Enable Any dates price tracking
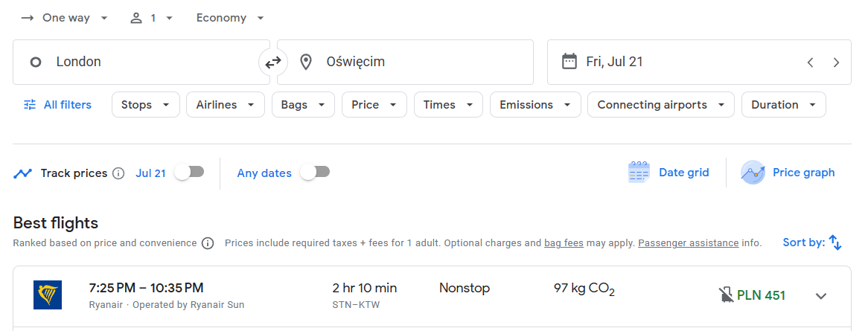 tap(315, 172)
